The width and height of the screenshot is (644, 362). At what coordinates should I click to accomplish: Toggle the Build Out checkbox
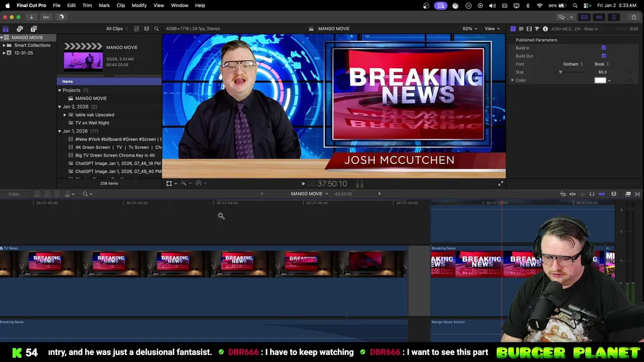[604, 56]
